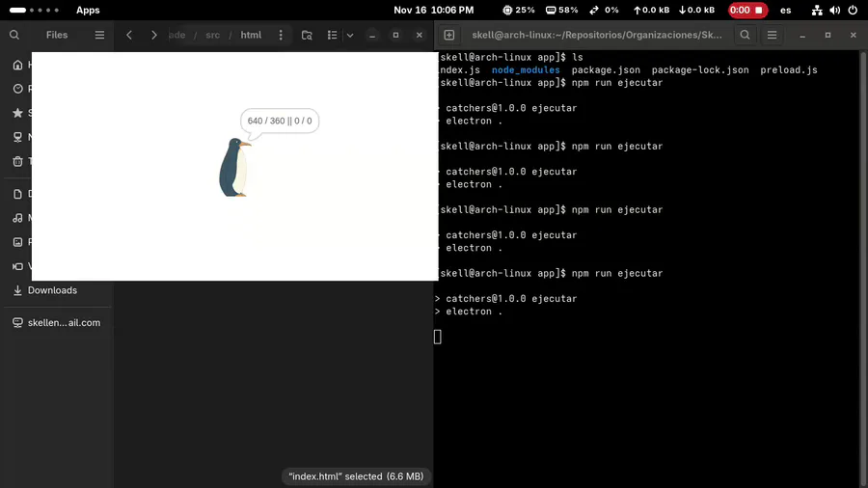Open the Files sidebar hamburger menu

click(99, 35)
